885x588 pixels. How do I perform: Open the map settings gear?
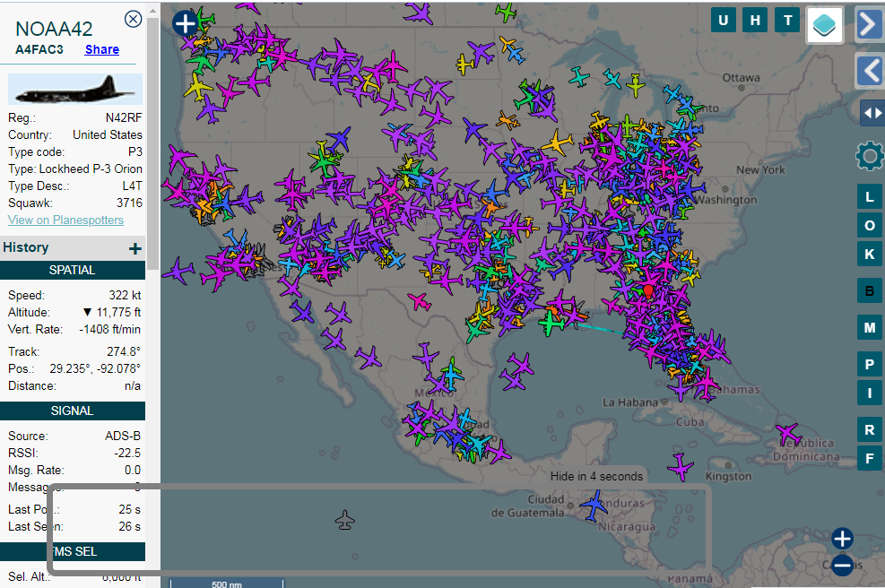point(870,156)
